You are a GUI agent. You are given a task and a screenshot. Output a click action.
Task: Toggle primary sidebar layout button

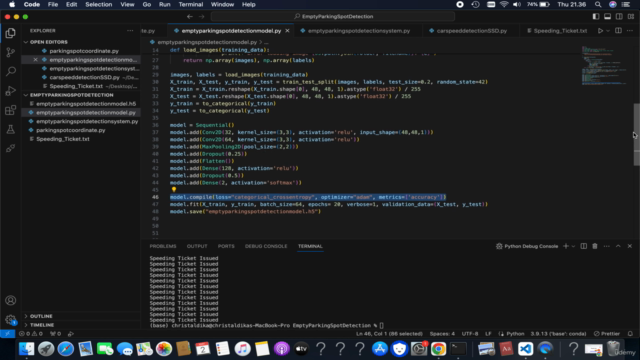(x=596, y=16)
